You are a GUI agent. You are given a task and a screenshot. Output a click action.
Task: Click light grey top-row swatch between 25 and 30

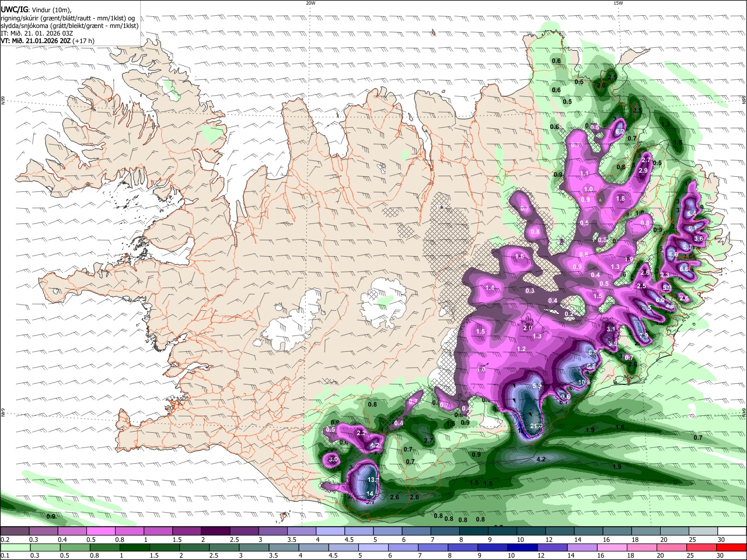click(x=703, y=531)
